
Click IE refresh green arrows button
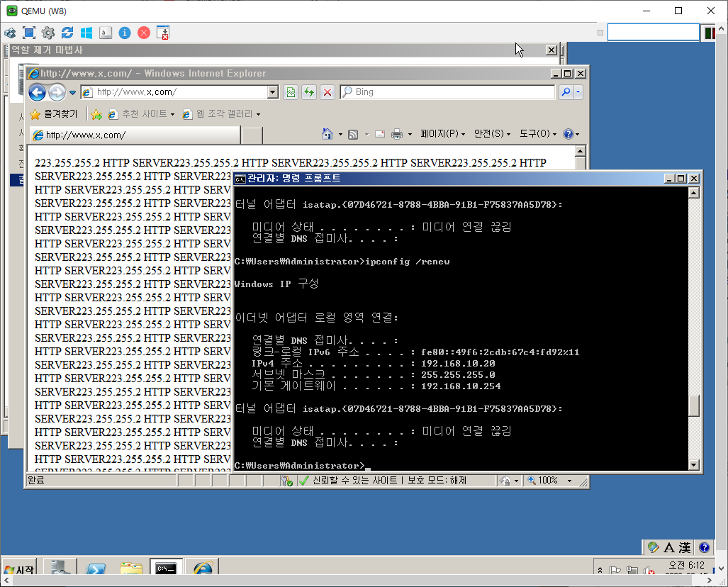309,92
